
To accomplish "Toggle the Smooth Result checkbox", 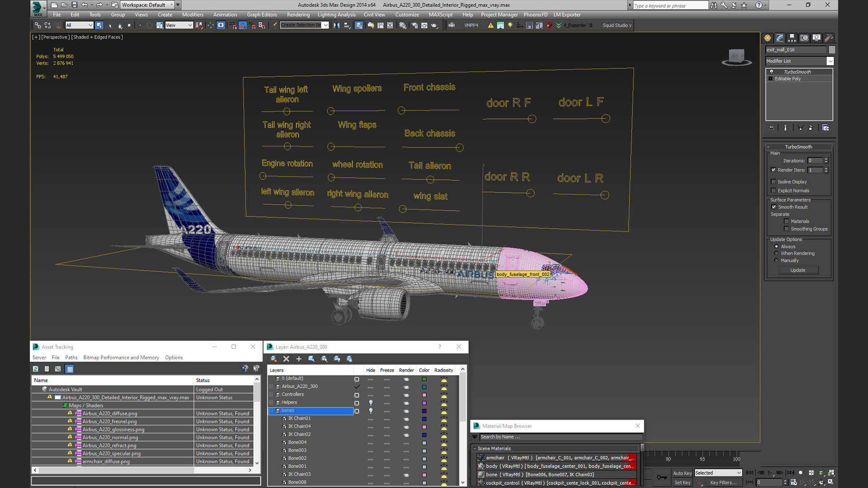I will pyautogui.click(x=774, y=207).
